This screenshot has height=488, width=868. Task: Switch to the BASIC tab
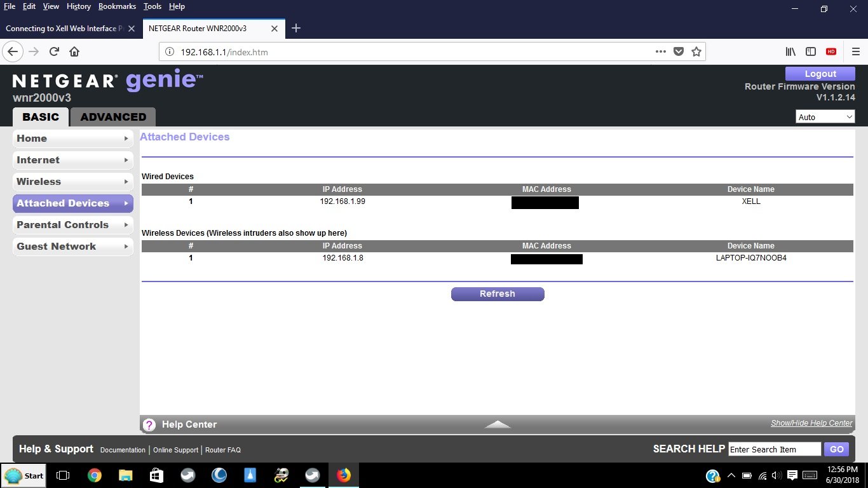[41, 117]
